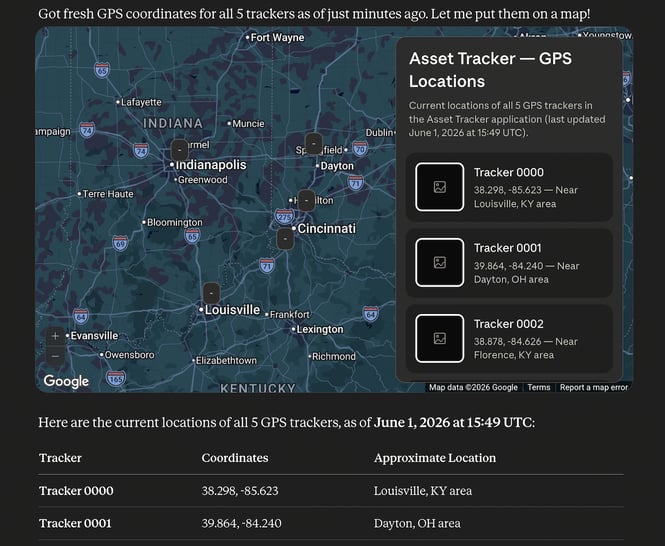Click the Tracker column header
Image resolution: width=665 pixels, height=546 pixels.
[x=60, y=458]
